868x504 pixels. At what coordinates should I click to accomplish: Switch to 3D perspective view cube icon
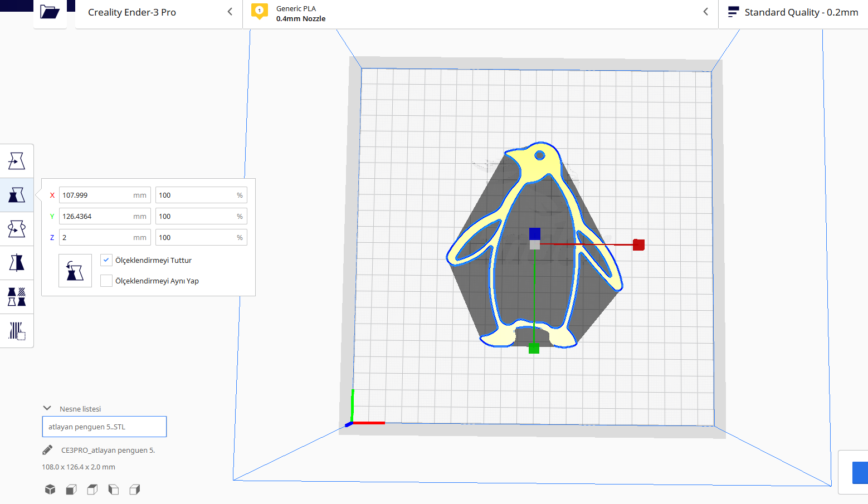click(50, 490)
